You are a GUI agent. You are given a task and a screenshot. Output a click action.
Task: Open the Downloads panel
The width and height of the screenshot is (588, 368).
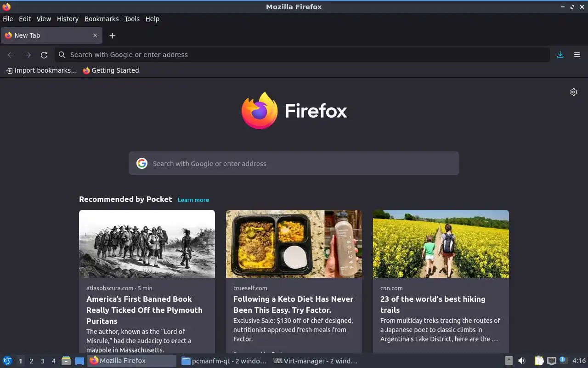pos(560,55)
